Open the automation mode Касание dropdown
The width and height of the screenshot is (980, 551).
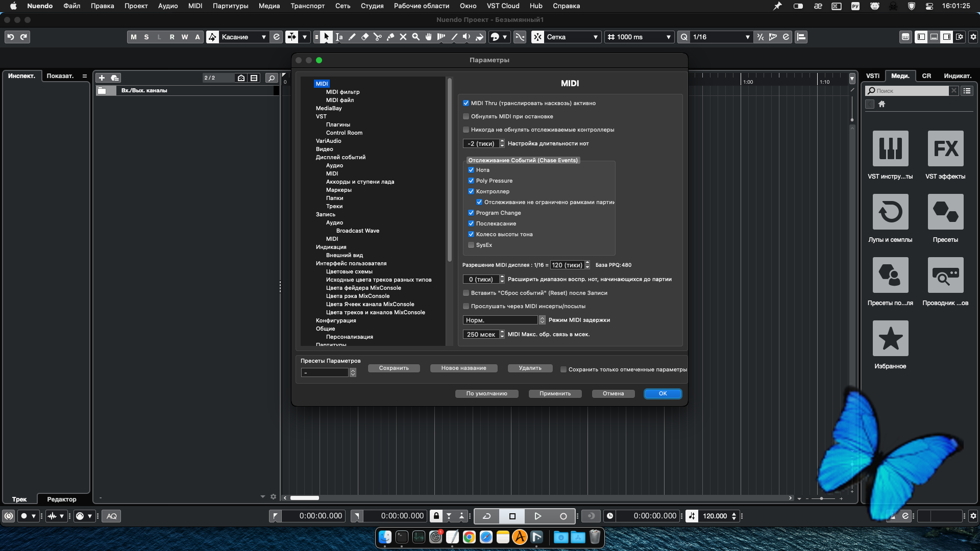pos(243,37)
